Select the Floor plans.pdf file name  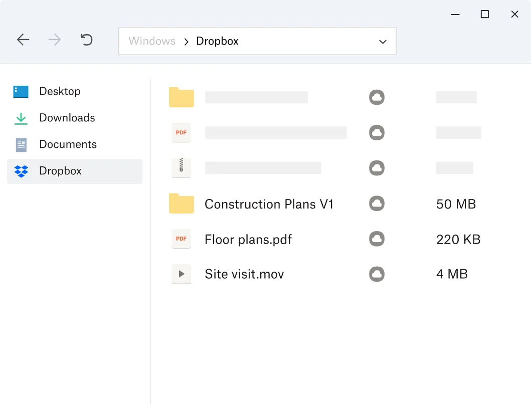pos(248,240)
